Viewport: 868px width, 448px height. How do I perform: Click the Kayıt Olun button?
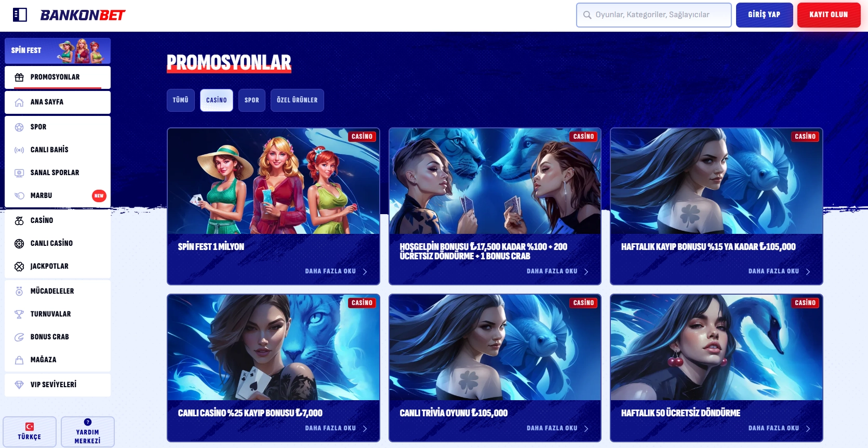pos(828,15)
